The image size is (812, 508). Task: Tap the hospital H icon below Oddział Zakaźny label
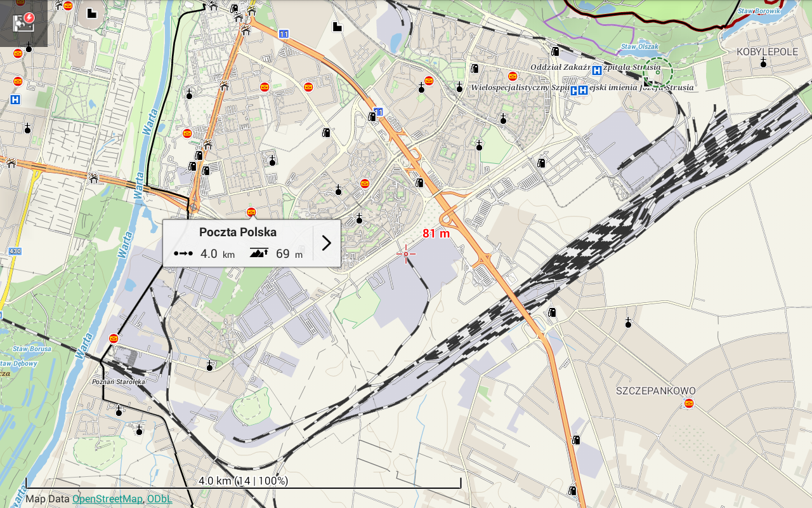click(578, 90)
